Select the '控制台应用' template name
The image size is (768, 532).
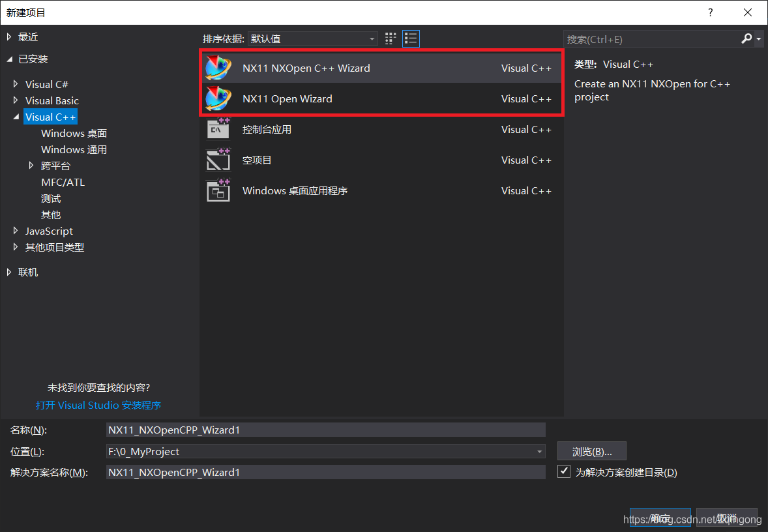click(x=267, y=129)
